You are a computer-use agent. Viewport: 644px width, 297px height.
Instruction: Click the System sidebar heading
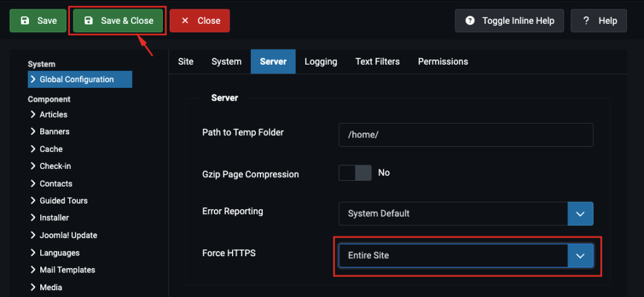(x=41, y=64)
